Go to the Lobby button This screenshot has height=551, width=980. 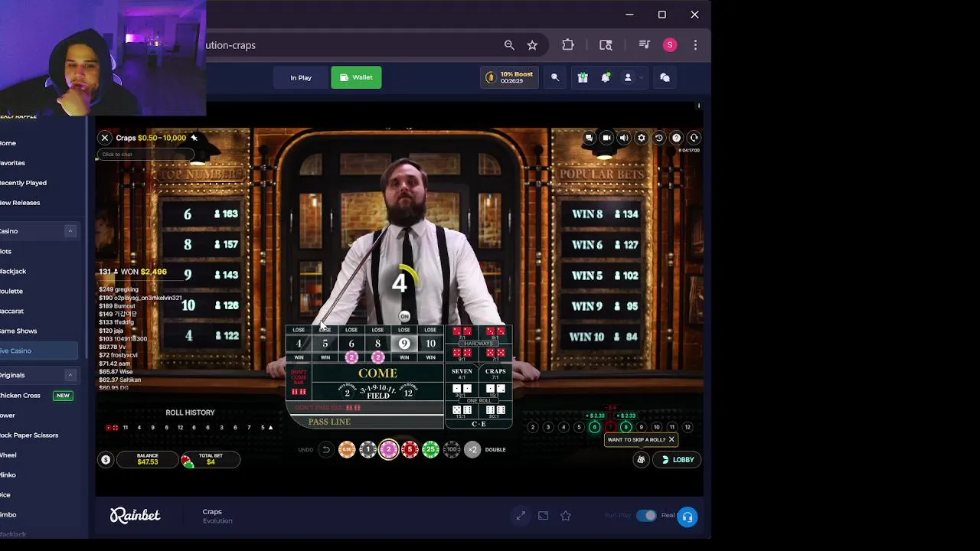[x=678, y=460]
